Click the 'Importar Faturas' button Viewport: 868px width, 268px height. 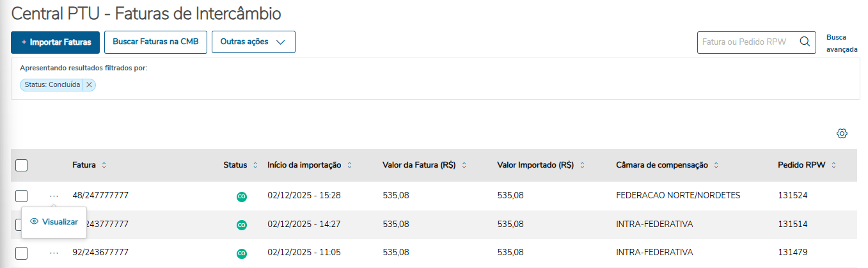56,42
